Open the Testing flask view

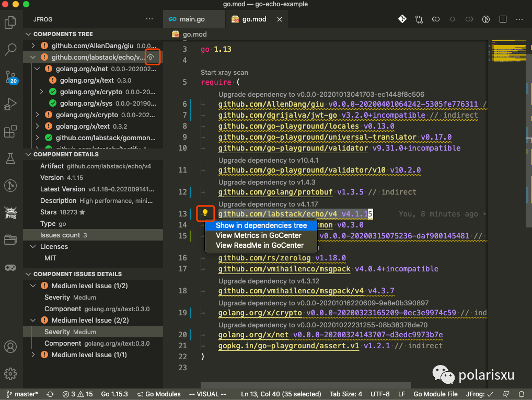[10, 158]
